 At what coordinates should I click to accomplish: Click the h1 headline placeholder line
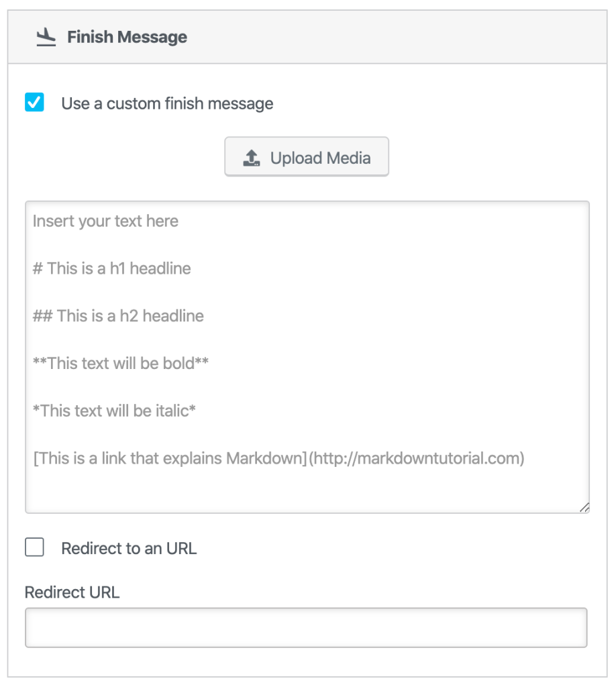click(112, 268)
